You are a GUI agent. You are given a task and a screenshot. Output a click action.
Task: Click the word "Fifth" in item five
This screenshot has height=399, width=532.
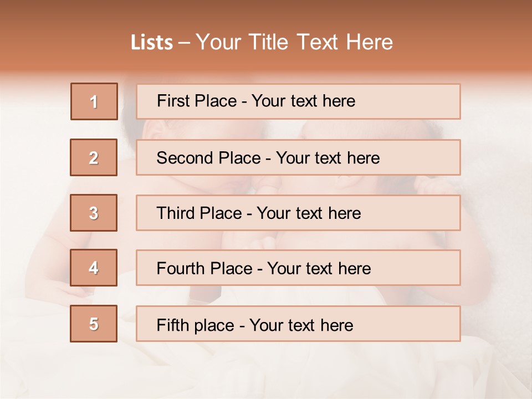[172, 325]
